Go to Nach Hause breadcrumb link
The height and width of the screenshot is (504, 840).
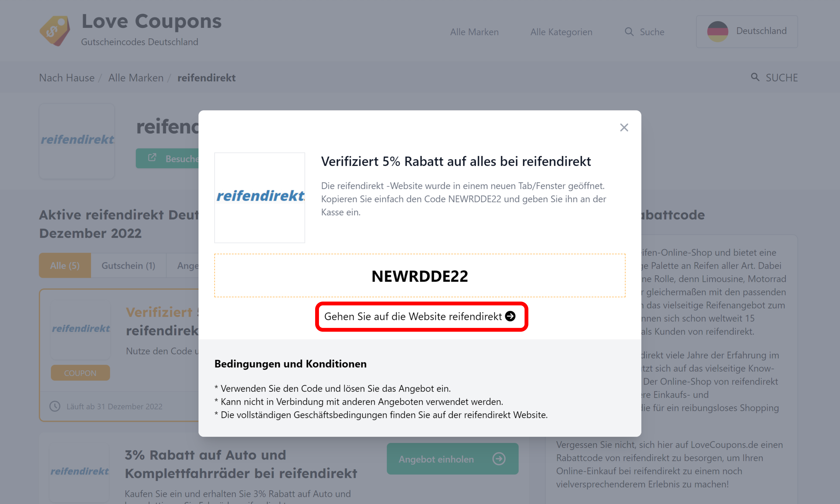66,78
